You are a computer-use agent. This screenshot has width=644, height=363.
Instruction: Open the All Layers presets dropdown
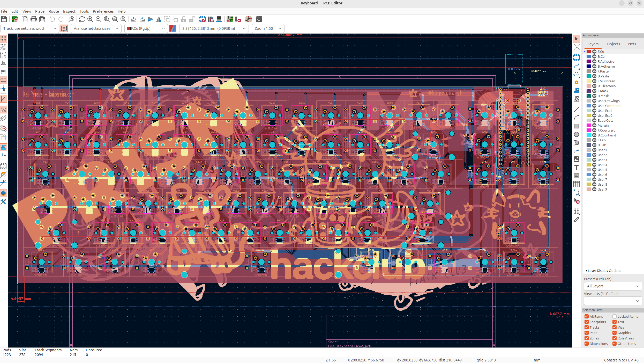tap(613, 286)
